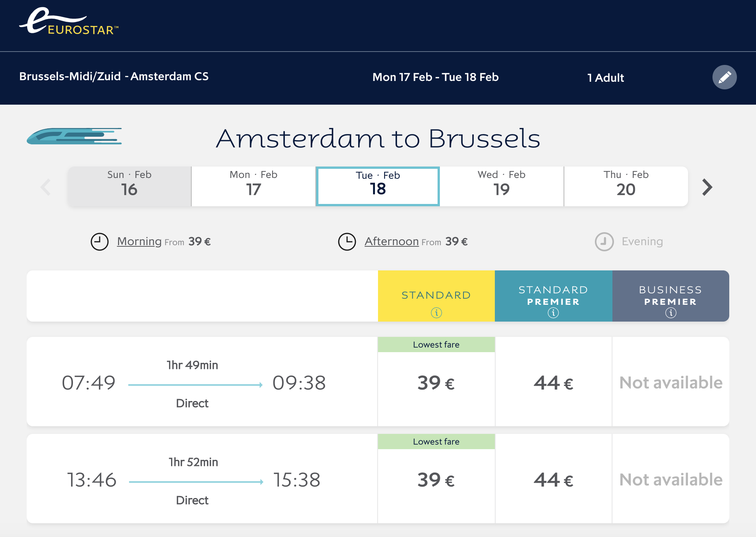Select the Sun Feb 16 date tab
This screenshot has height=537, width=756.
coord(129,186)
